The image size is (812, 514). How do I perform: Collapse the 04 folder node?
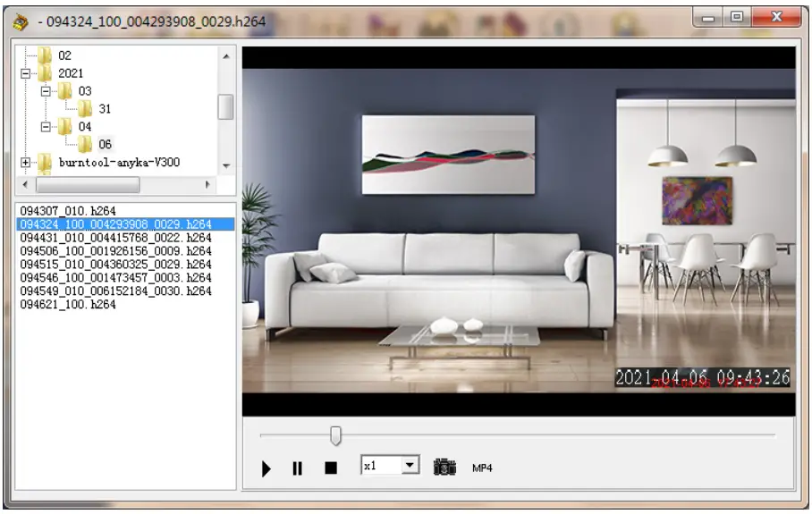(x=46, y=126)
